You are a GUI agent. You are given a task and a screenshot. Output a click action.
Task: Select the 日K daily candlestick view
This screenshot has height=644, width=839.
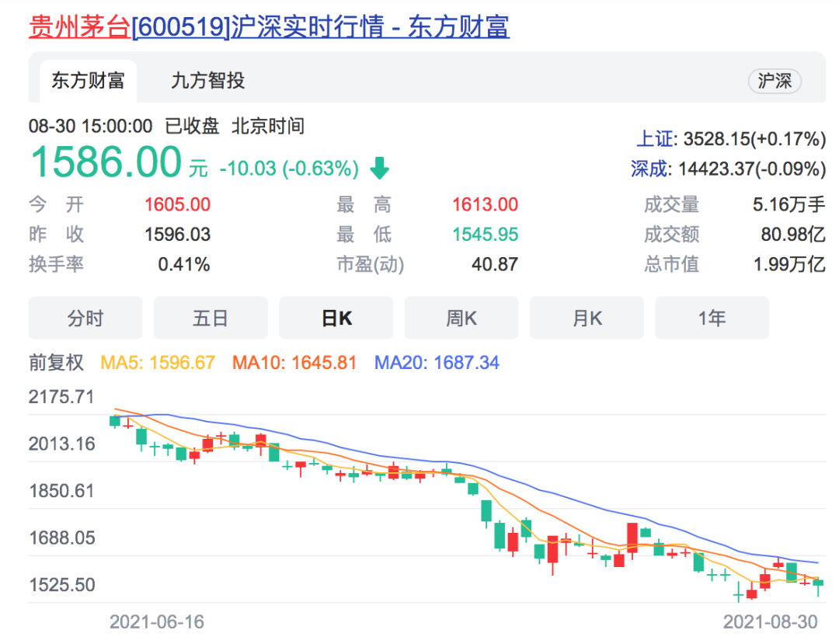pyautogui.click(x=336, y=317)
